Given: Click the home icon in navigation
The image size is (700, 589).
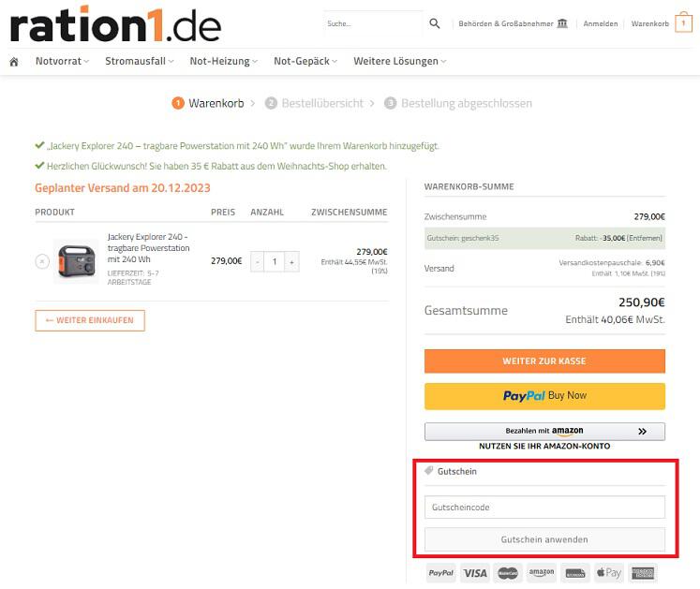Looking at the screenshot, I should [x=14, y=62].
